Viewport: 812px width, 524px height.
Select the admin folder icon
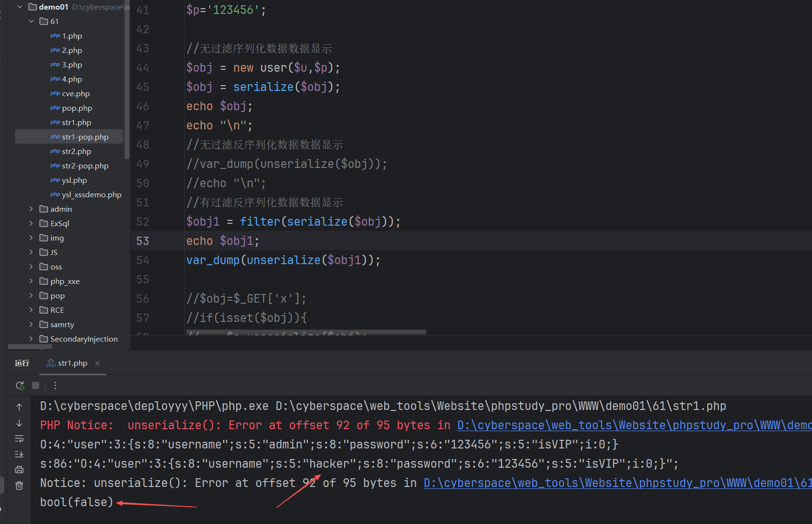coord(44,209)
